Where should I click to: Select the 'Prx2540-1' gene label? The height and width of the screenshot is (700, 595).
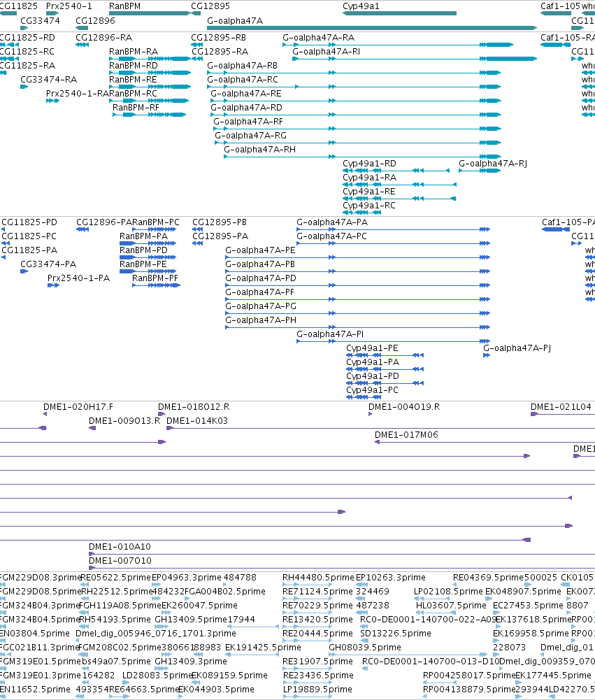[x=69, y=6]
